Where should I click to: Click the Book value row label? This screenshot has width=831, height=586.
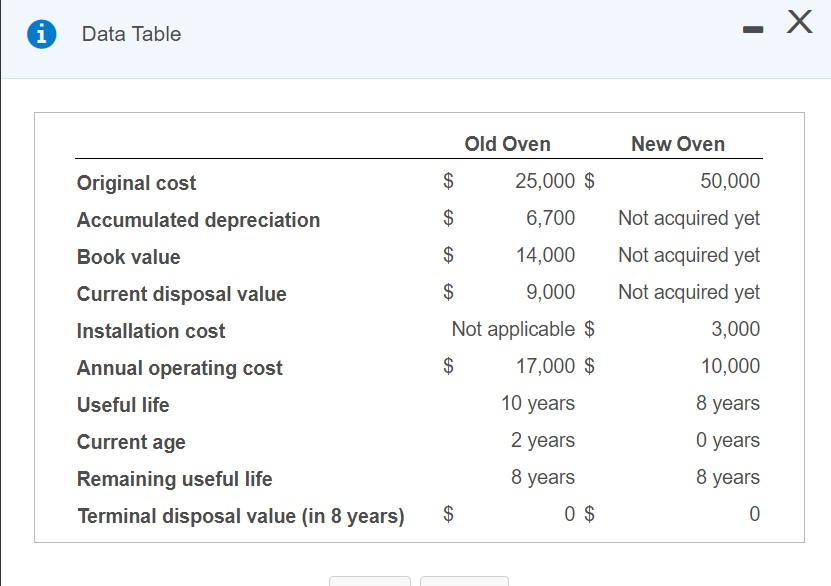(x=129, y=257)
